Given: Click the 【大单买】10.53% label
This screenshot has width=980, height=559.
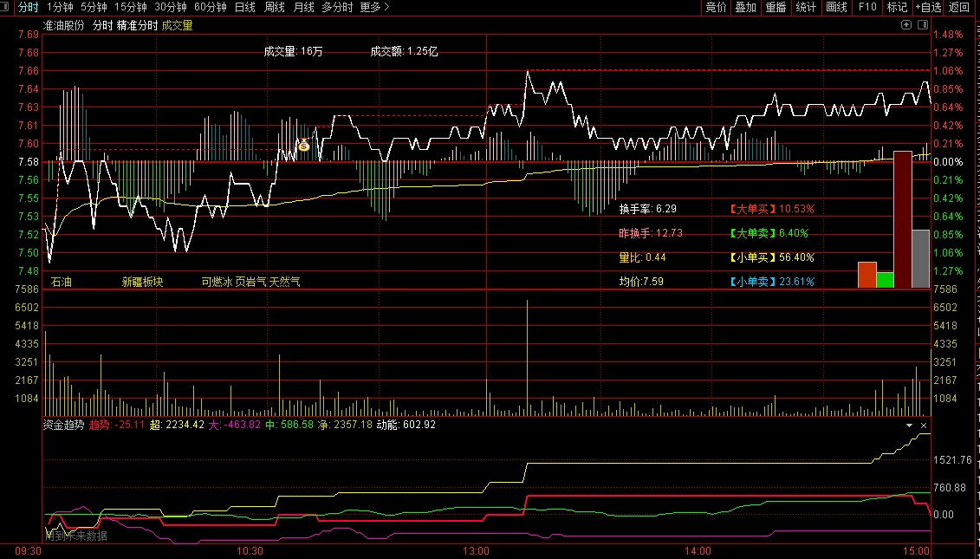Looking at the screenshot, I should click(x=772, y=209).
